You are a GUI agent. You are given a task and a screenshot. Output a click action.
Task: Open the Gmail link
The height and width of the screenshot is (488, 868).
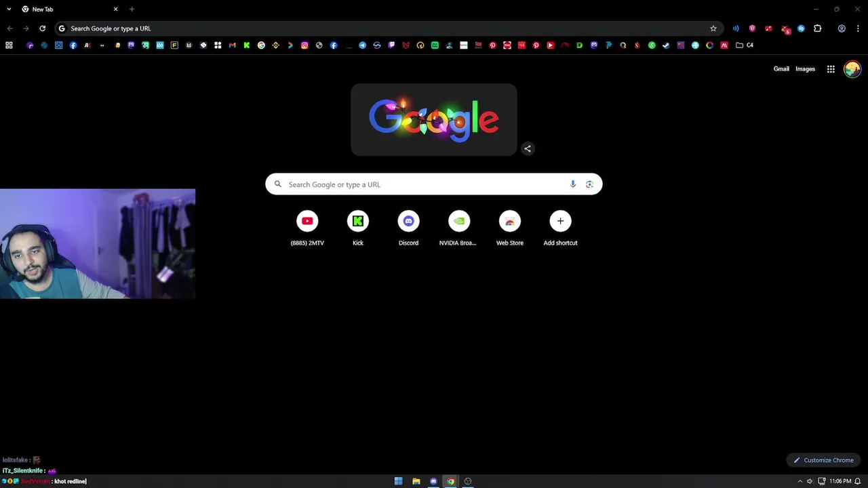click(781, 69)
